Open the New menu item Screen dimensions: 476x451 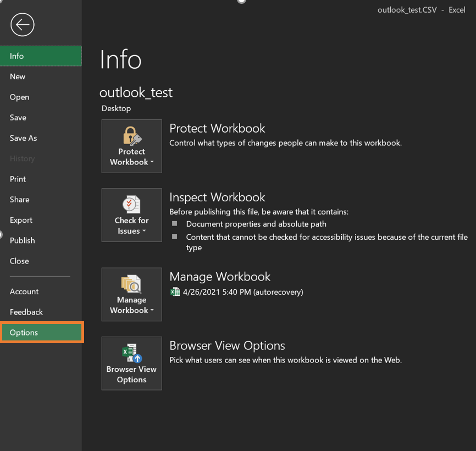[x=18, y=76]
